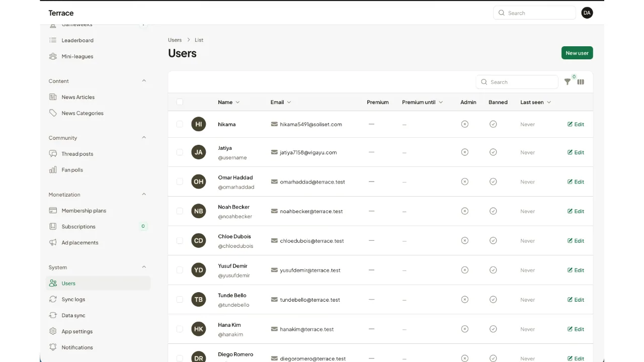Click the Notifications bell icon

pos(53,347)
